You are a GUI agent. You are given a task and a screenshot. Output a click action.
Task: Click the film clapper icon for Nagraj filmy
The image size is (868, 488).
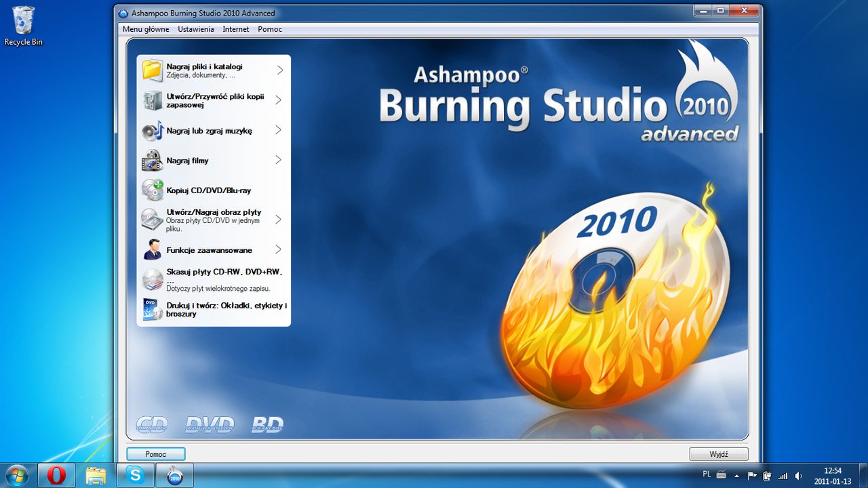click(x=152, y=161)
